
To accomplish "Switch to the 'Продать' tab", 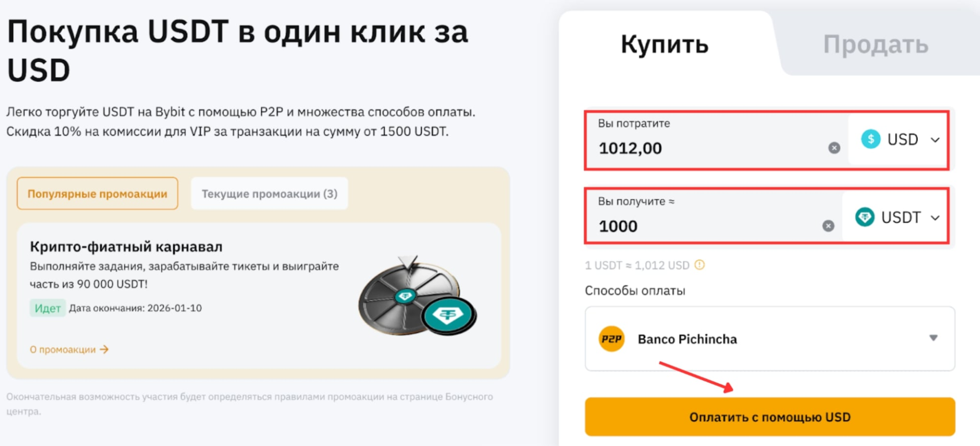I will (875, 45).
